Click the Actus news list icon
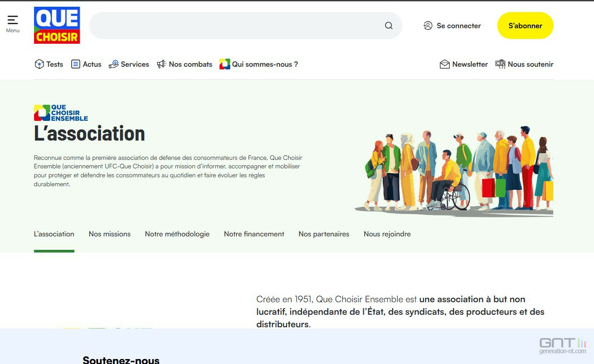 point(76,64)
